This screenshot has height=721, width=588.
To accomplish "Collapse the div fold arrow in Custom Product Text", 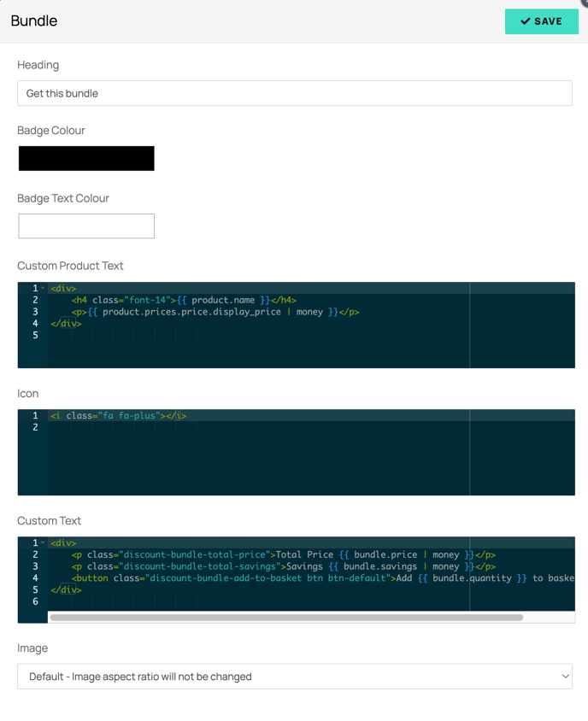I will (x=43, y=288).
